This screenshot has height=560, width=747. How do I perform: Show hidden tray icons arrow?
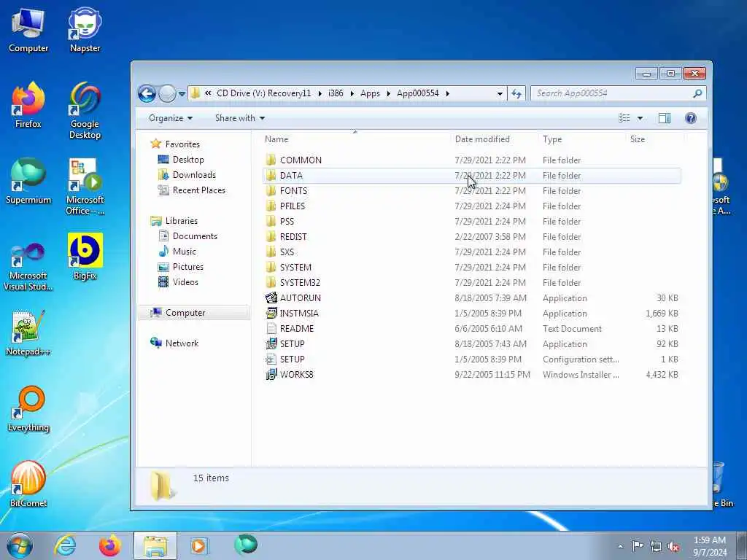coord(620,547)
